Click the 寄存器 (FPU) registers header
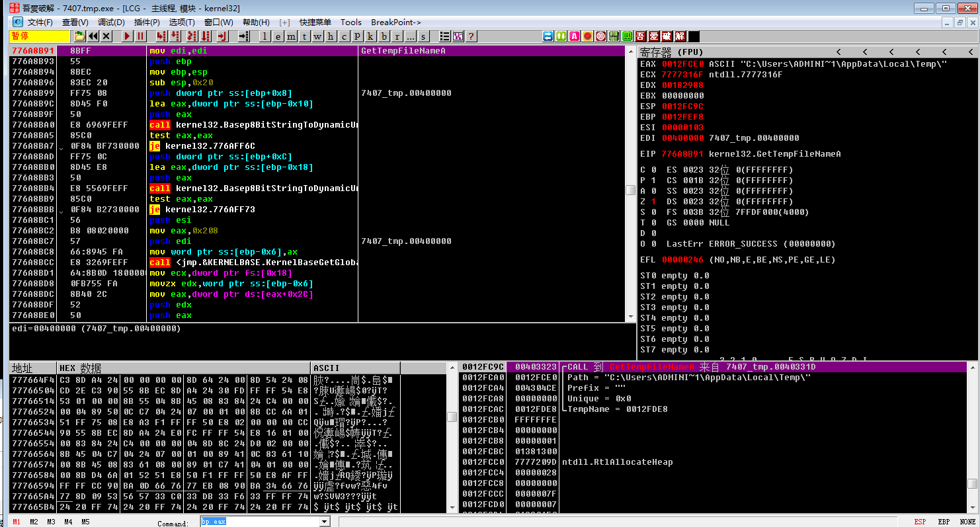 (671, 52)
